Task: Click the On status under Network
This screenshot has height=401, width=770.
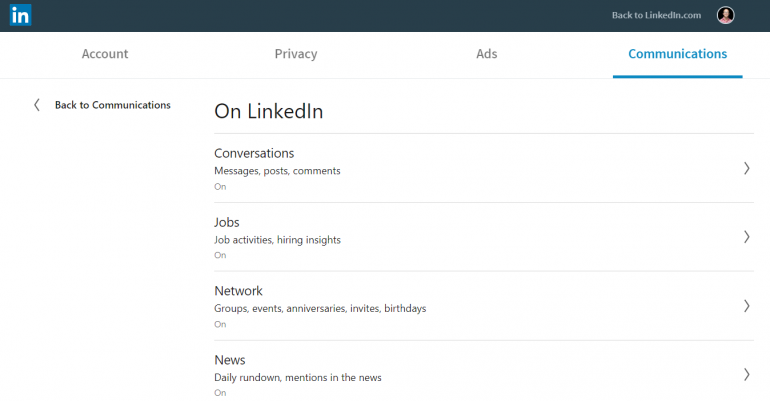Action: pos(220,324)
